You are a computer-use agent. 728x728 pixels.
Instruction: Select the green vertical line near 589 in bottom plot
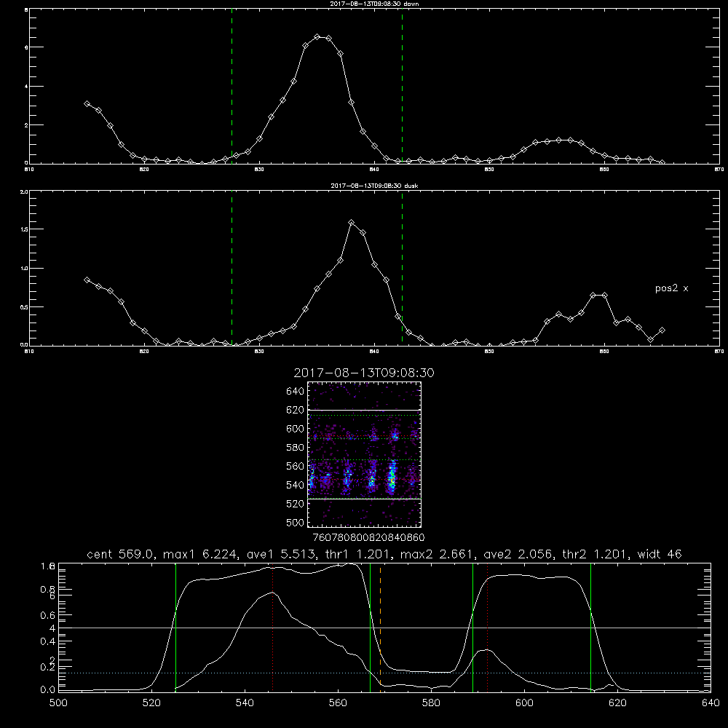pos(472,627)
